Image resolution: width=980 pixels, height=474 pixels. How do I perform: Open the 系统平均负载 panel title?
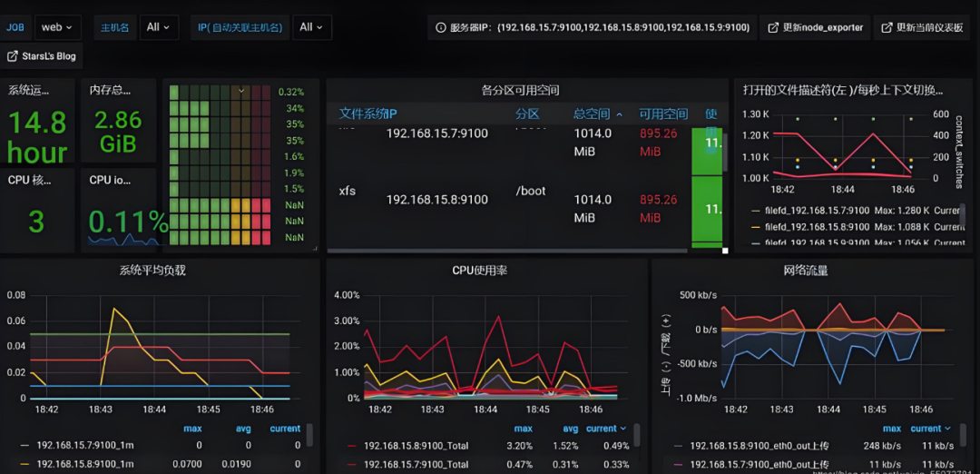click(152, 271)
